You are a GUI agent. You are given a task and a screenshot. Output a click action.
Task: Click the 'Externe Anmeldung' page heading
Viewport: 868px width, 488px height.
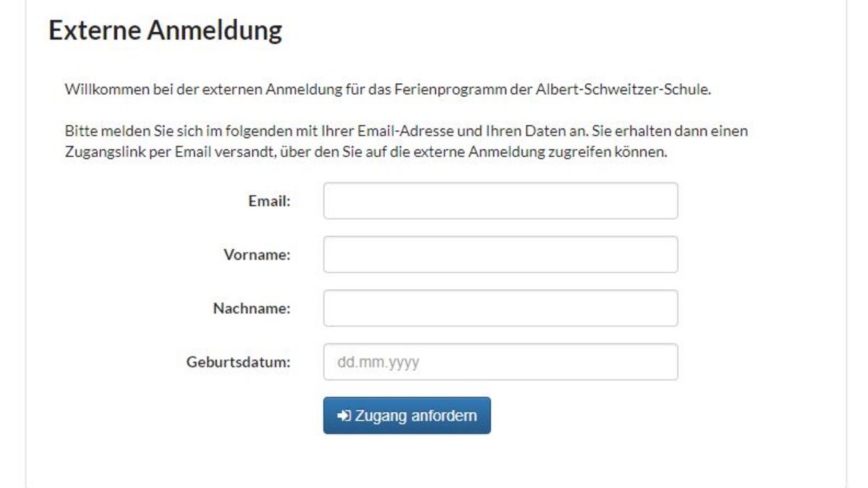coord(165,31)
